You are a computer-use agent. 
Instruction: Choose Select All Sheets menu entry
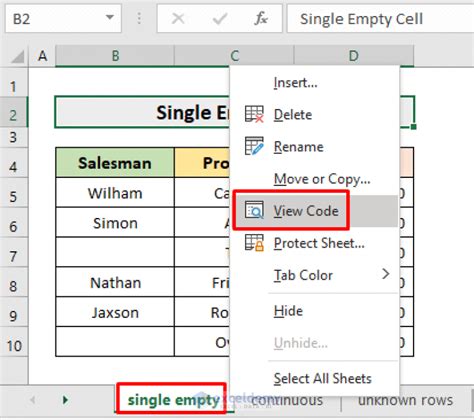pos(315,379)
